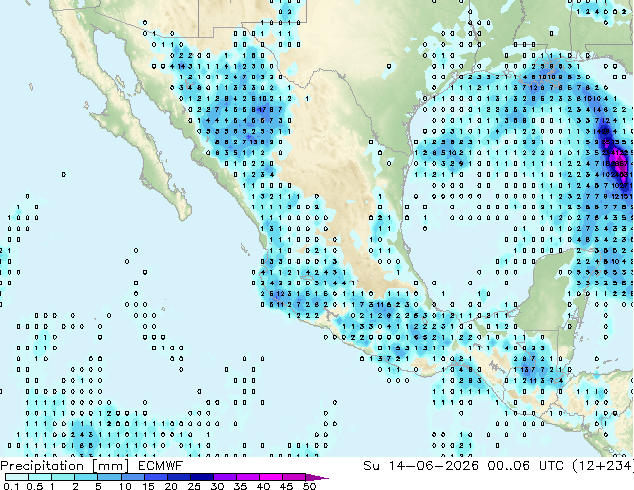The image size is (634, 490).
Task: Click the 'Su' weekday label
Action: coord(372,466)
